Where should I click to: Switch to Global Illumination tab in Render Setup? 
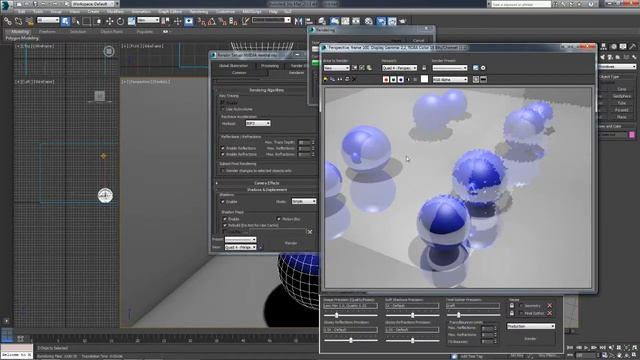[x=233, y=66]
